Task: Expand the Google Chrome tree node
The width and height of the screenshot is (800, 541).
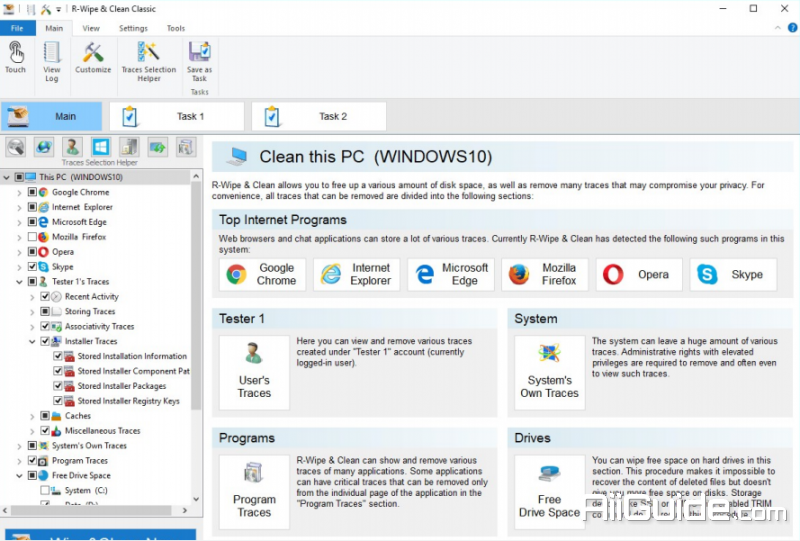Action: tap(19, 192)
